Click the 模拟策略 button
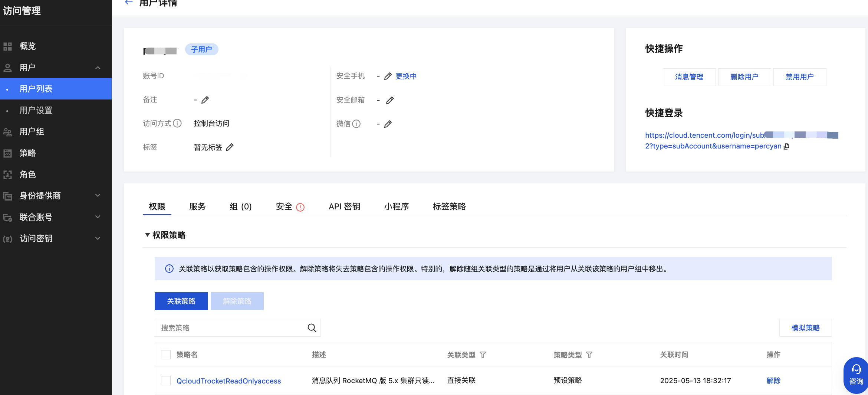This screenshot has height=395, width=868. 806,328
